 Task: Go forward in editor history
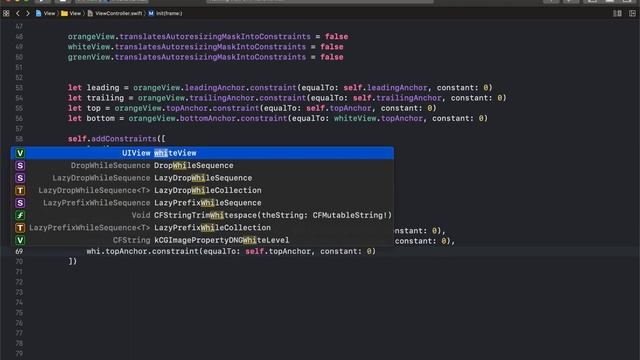click(x=28, y=13)
